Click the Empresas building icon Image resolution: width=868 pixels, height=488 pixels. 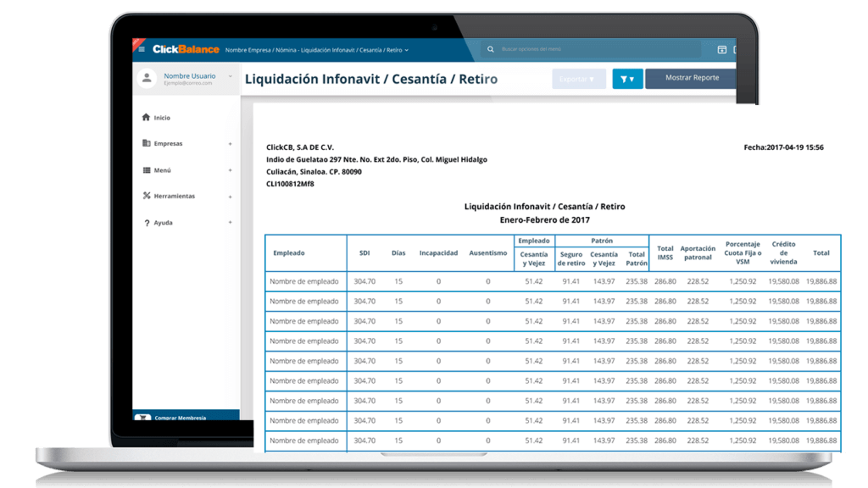point(146,143)
